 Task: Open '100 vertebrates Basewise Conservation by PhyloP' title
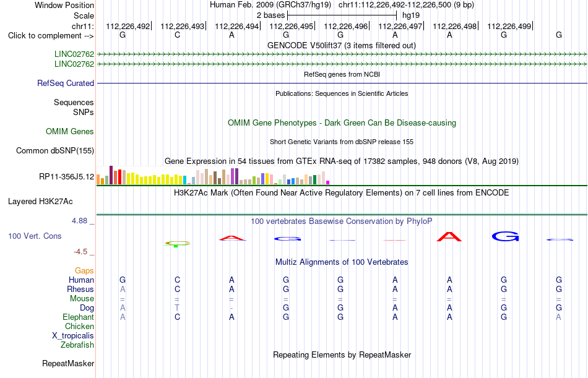(x=342, y=221)
